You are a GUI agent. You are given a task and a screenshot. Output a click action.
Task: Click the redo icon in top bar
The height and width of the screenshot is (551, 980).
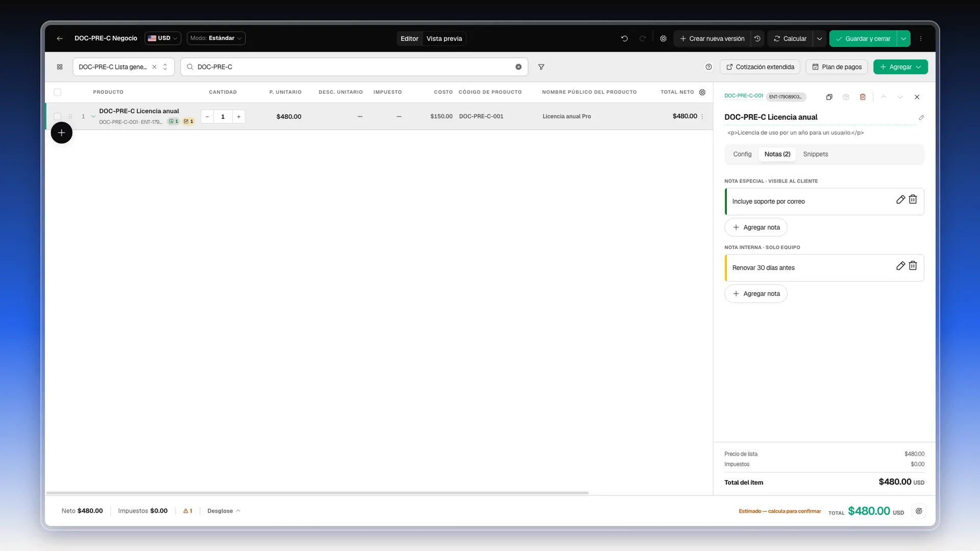(643, 38)
